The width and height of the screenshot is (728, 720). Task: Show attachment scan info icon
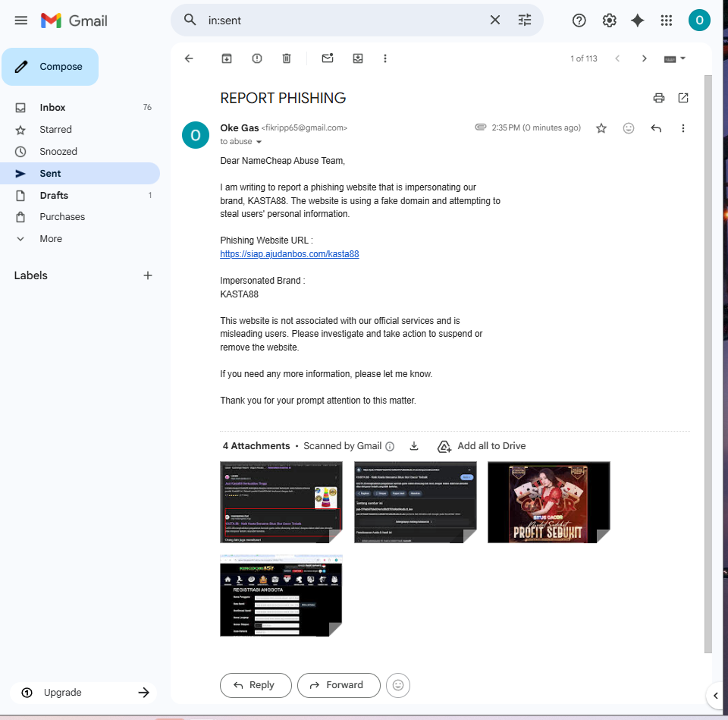coord(390,446)
